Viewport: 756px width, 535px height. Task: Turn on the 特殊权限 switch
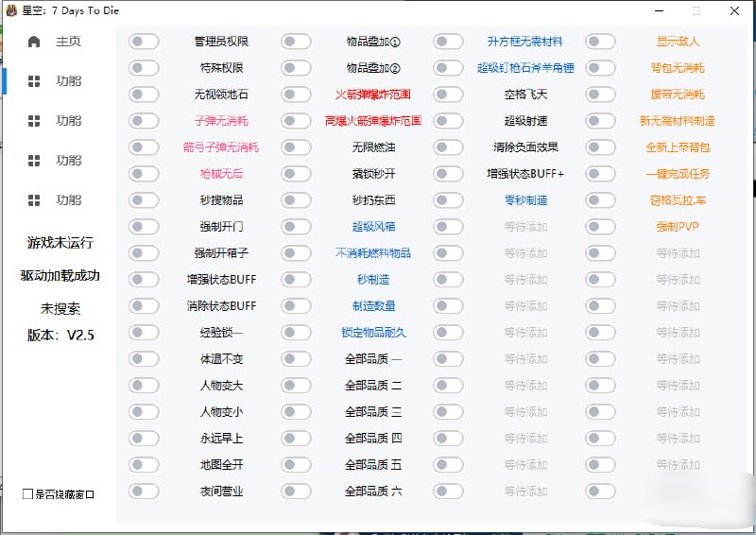144,68
